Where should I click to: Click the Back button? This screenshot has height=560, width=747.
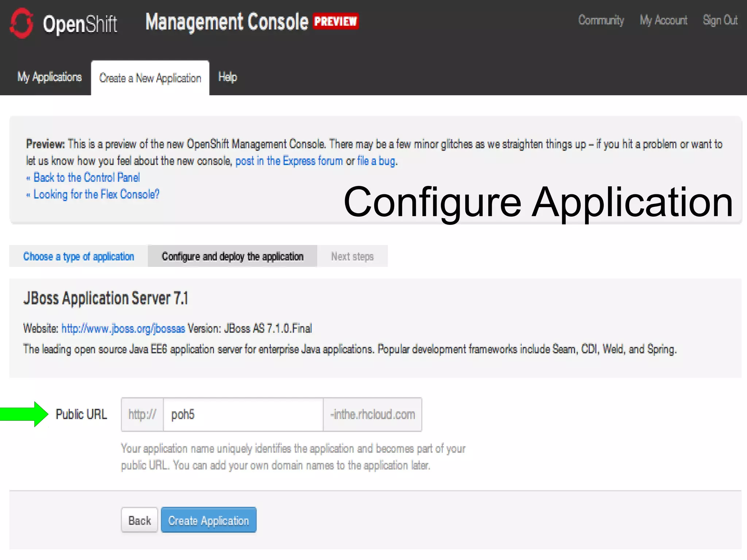pos(139,520)
